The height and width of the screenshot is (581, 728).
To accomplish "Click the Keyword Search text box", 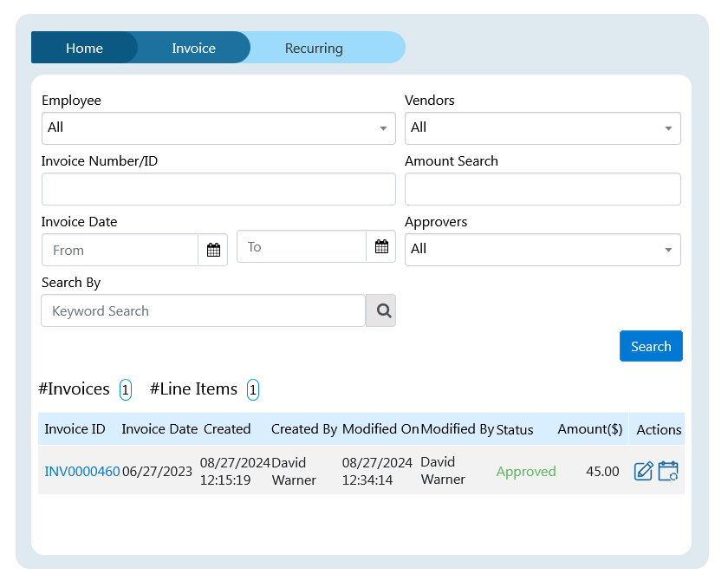I will click(x=203, y=310).
